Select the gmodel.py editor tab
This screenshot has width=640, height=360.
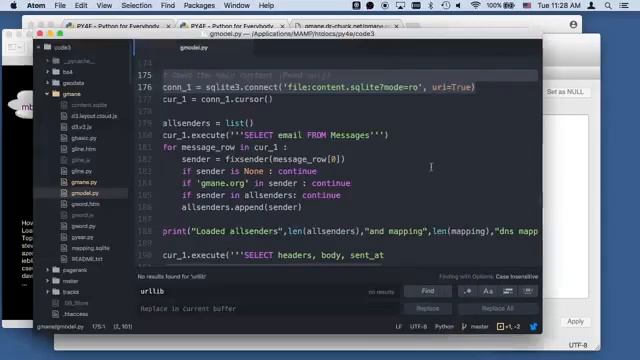(194, 48)
